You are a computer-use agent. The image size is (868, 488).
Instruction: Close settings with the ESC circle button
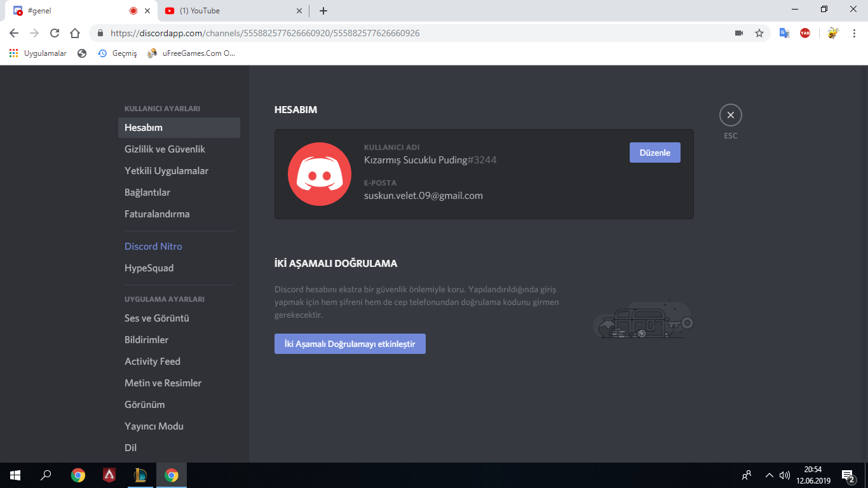pos(730,115)
